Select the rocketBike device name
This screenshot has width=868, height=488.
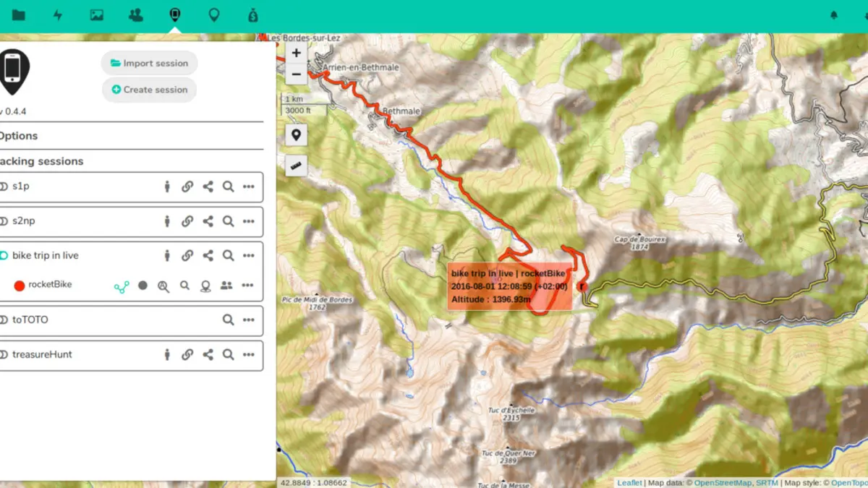pos(50,285)
